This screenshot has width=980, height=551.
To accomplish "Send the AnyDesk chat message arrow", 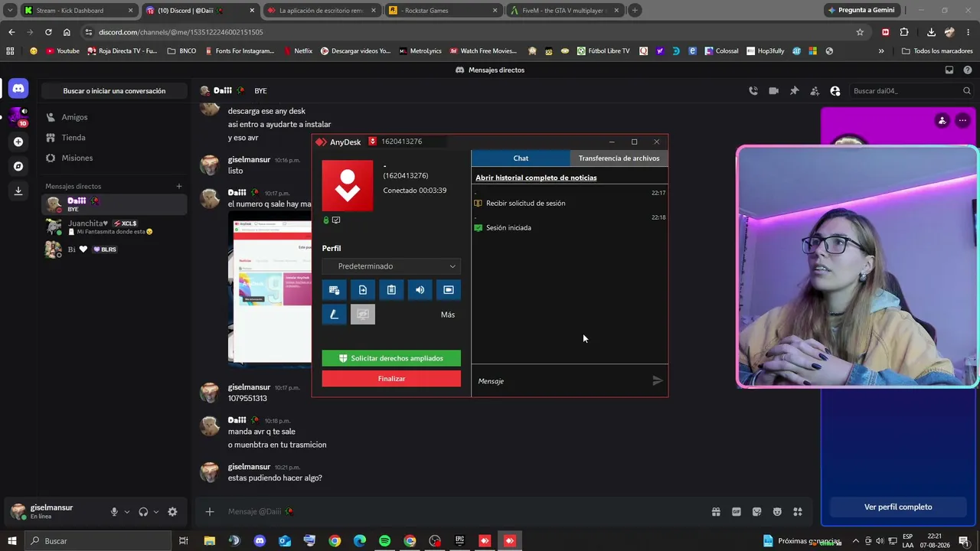I will click(657, 380).
